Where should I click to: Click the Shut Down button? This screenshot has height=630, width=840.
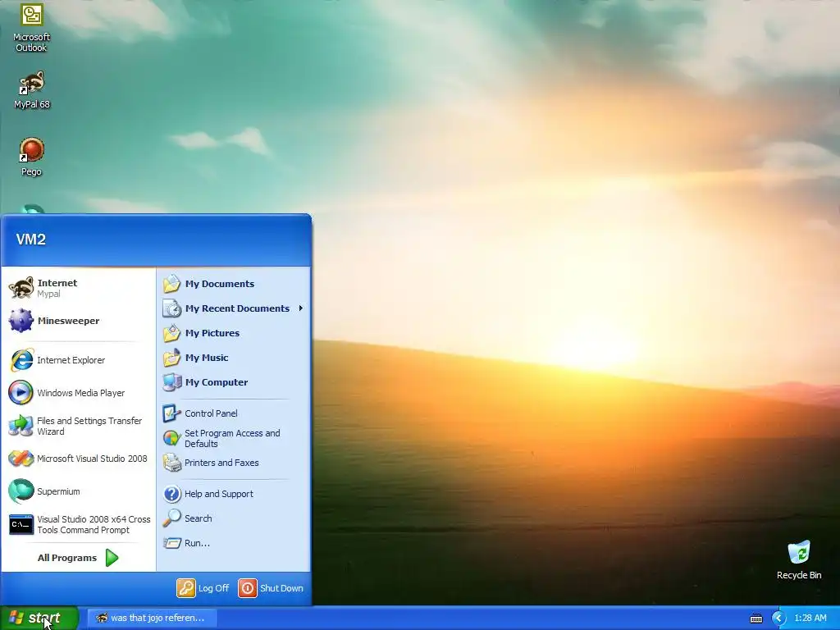click(271, 588)
